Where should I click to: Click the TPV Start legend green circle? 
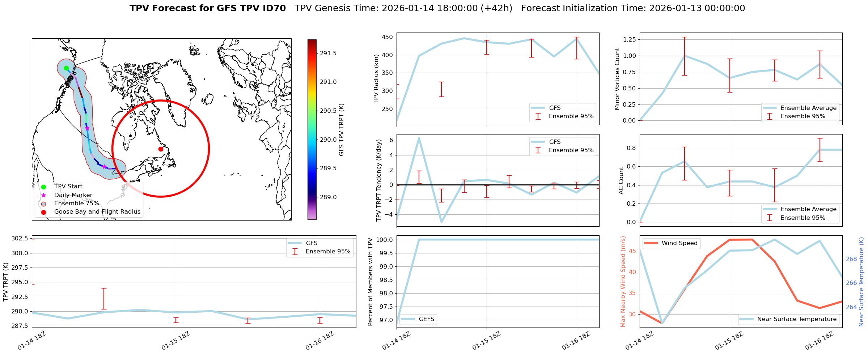(x=43, y=187)
